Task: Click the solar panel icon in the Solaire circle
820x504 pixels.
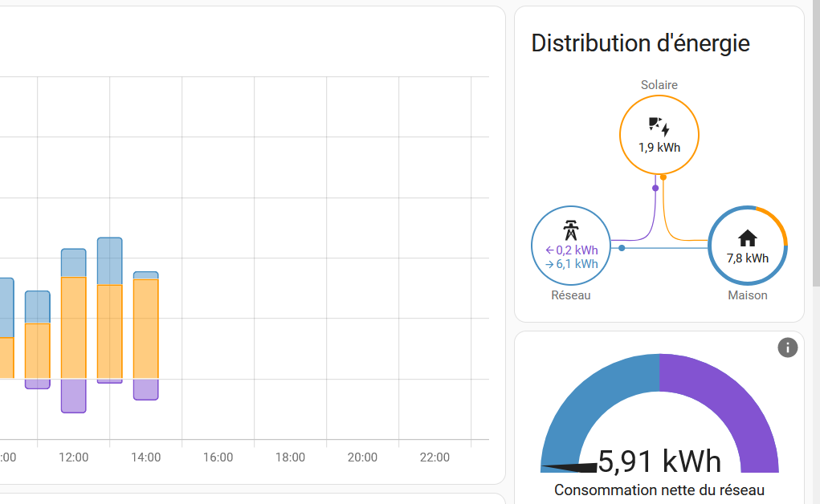Action: tap(659, 127)
